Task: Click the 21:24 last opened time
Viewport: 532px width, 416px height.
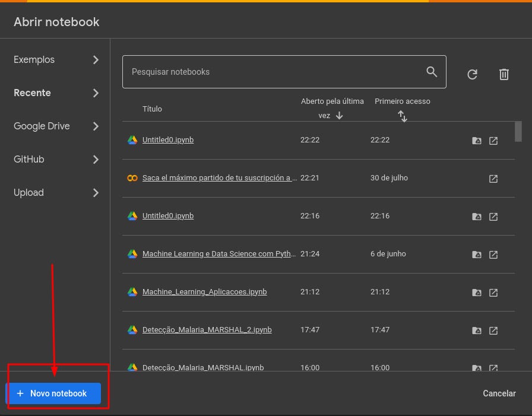Action: [x=310, y=253]
